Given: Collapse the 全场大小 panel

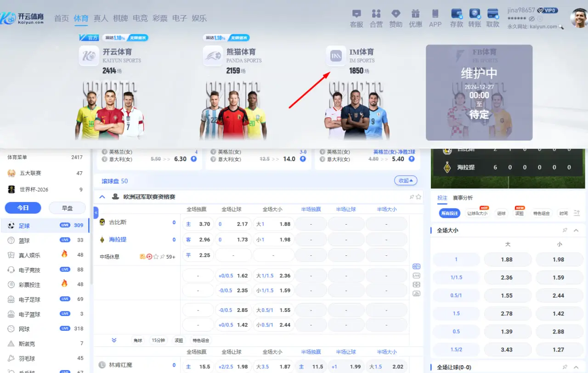Looking at the screenshot, I should pos(576,230).
